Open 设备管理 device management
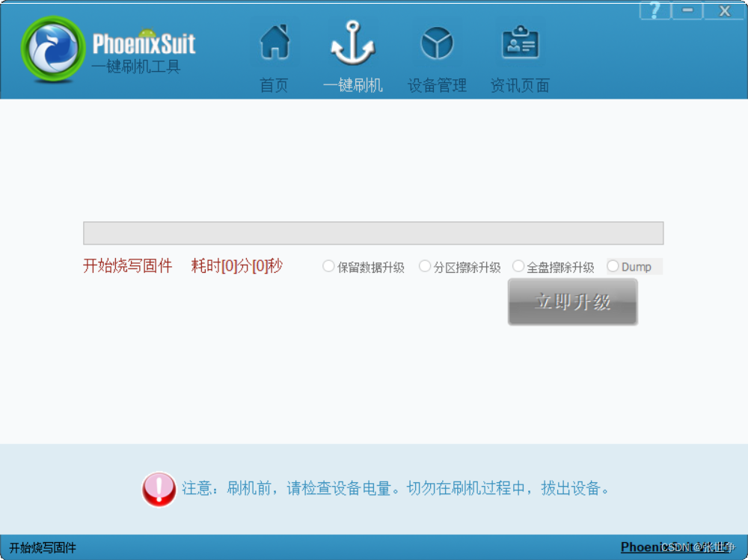 438,56
